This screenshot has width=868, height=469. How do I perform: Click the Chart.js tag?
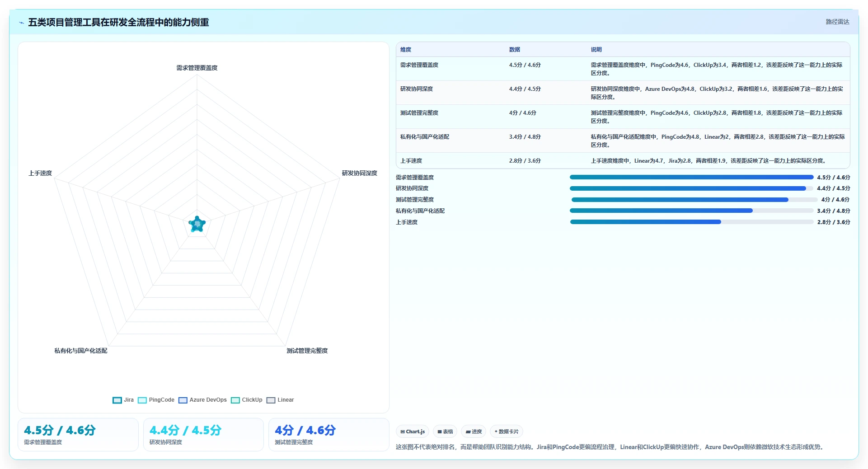[413, 431]
